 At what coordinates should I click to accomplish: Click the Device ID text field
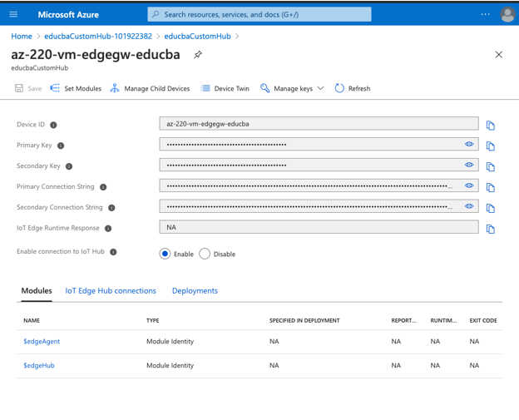(319, 124)
